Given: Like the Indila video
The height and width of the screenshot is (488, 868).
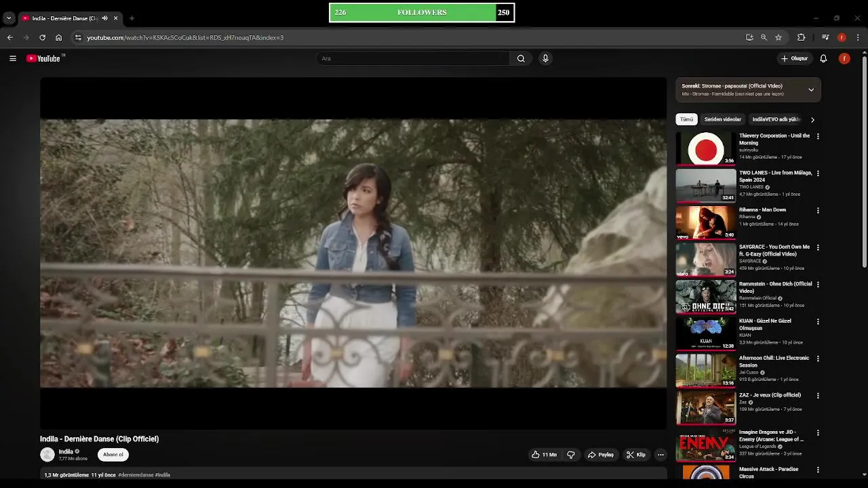Looking at the screenshot, I should pyautogui.click(x=545, y=455).
